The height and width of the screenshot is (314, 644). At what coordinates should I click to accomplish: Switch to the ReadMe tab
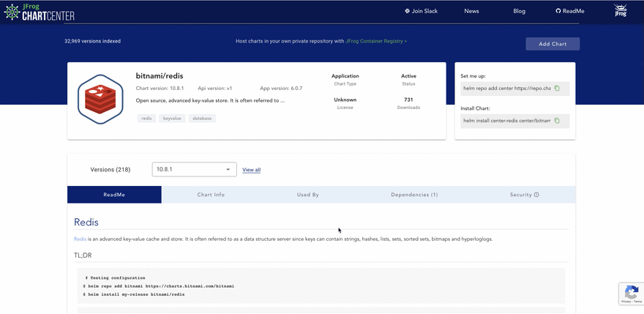click(114, 195)
